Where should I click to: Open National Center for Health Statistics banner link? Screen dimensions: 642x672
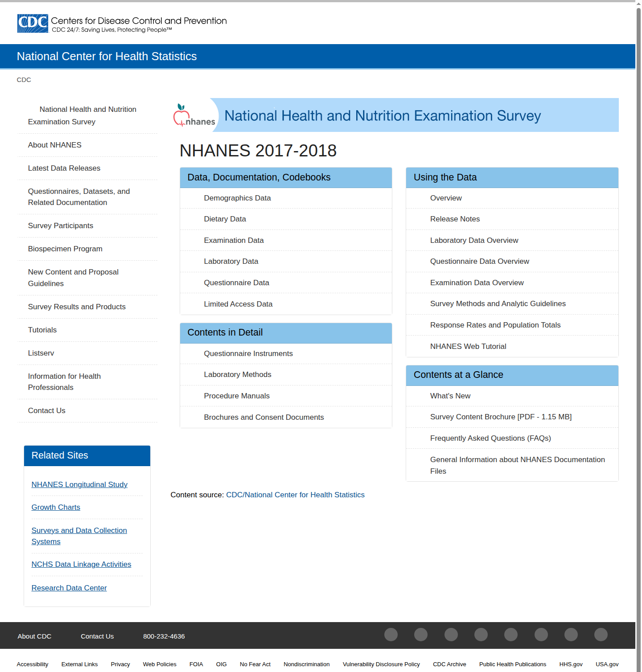pos(107,56)
